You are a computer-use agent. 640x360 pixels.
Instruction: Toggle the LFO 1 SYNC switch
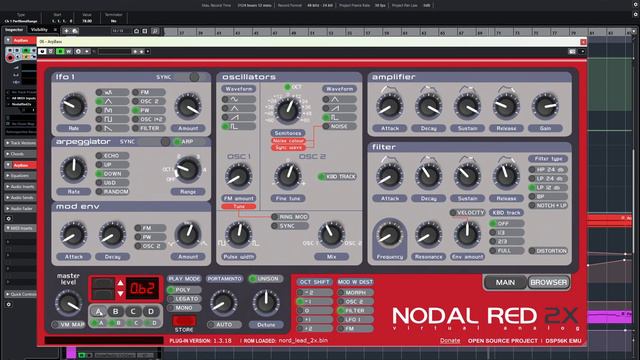pos(194,77)
